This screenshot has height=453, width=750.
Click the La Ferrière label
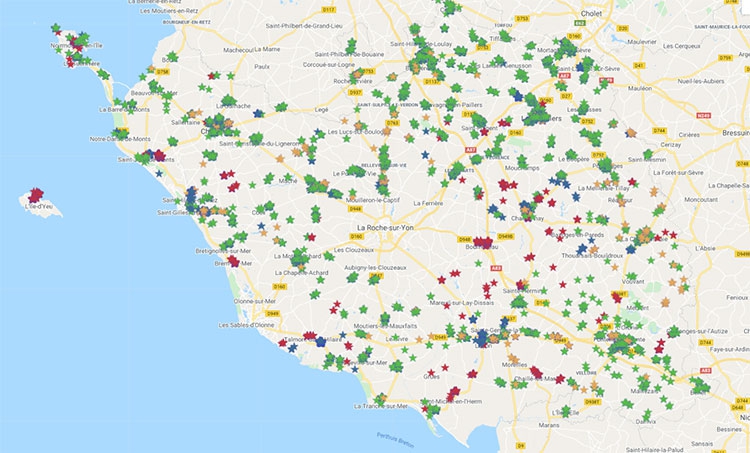428,203
